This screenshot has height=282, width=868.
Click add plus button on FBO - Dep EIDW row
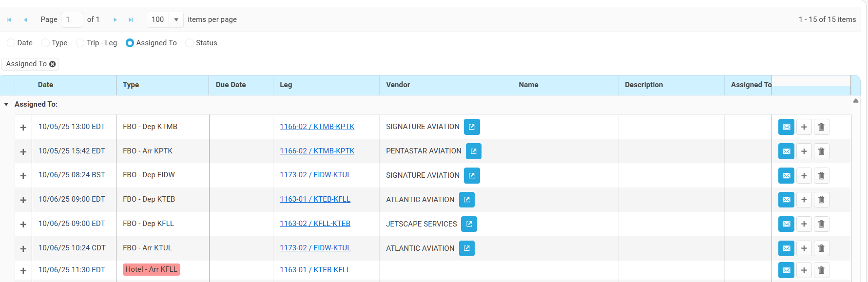pyautogui.click(x=804, y=176)
